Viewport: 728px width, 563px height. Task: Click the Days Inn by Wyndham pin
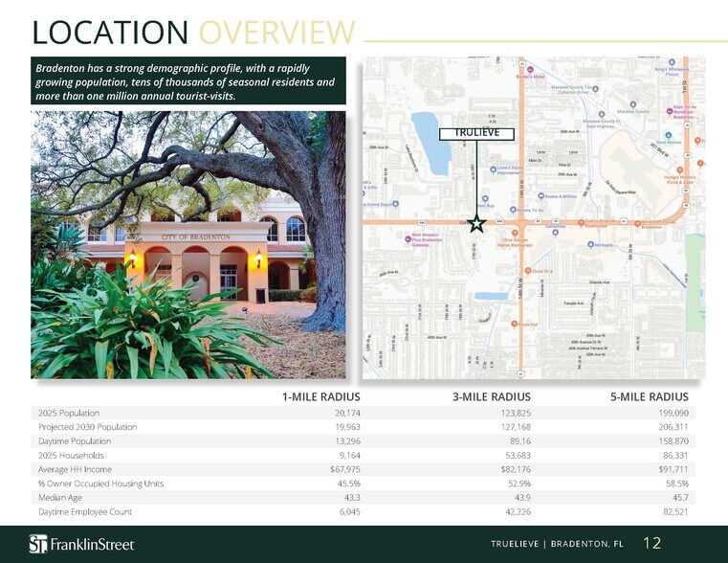[x=669, y=111]
